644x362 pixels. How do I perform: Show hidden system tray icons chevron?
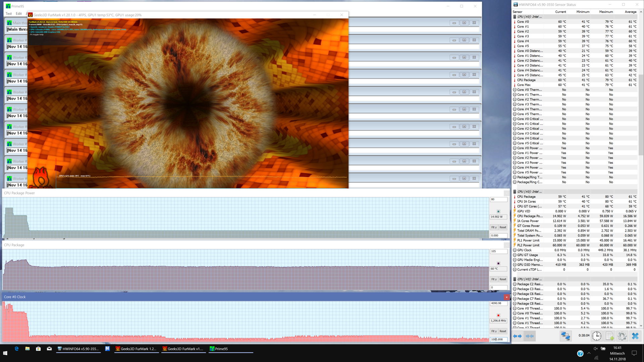[x=589, y=353]
